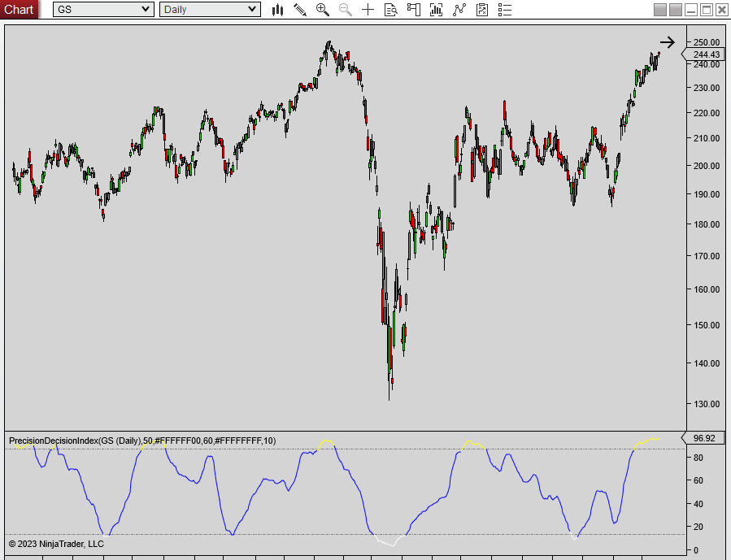The height and width of the screenshot is (560, 731).
Task: Toggle the Chart Trader panel icon
Action: click(x=414, y=10)
